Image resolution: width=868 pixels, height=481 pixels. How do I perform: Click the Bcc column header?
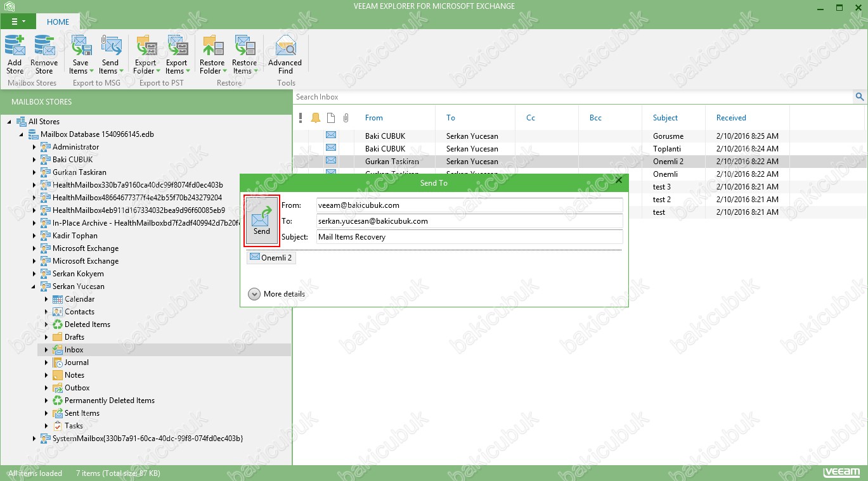coord(595,118)
